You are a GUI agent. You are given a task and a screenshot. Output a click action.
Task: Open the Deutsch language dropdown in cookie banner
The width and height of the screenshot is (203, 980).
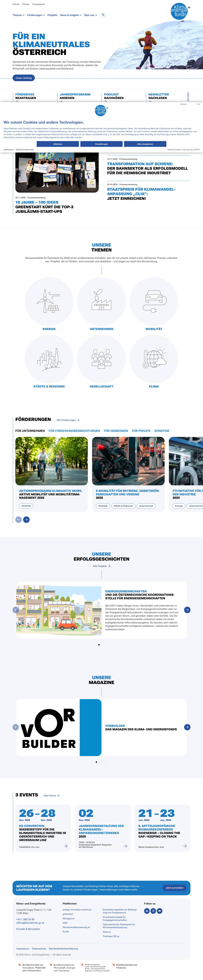188,104
